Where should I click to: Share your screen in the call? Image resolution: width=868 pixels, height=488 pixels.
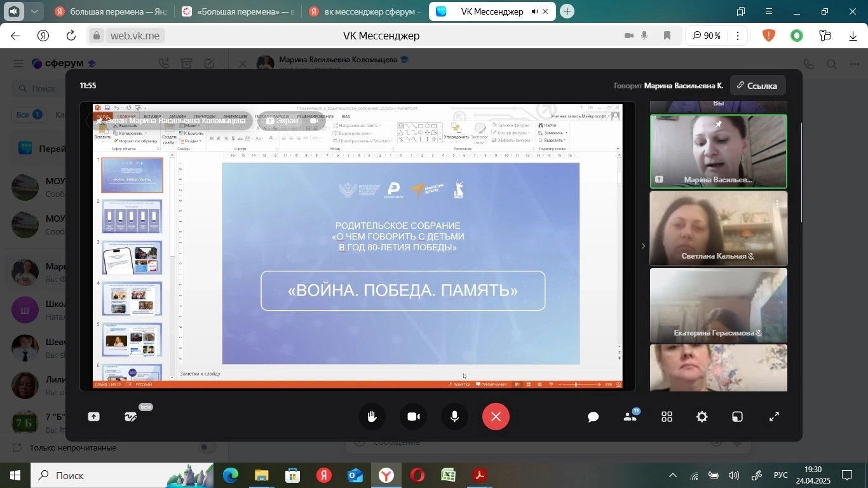[94, 417]
